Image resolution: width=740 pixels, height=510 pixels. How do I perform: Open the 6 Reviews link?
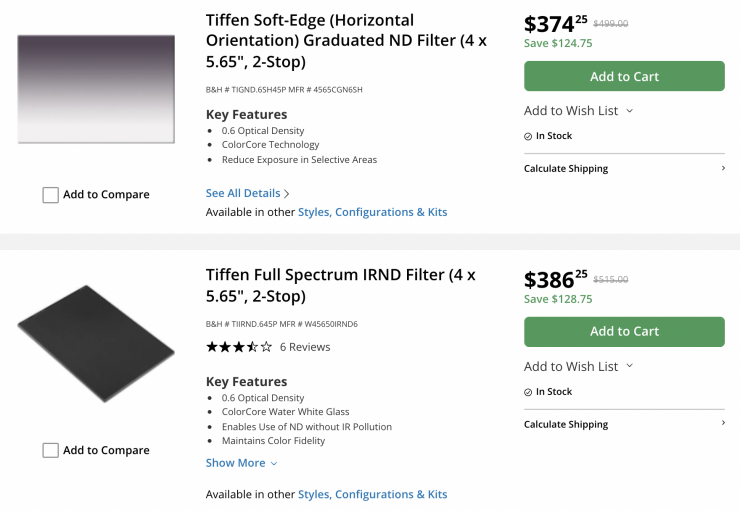tap(305, 347)
